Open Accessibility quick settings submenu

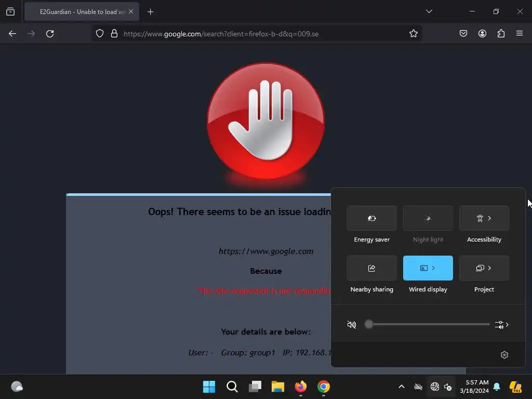coord(484,218)
